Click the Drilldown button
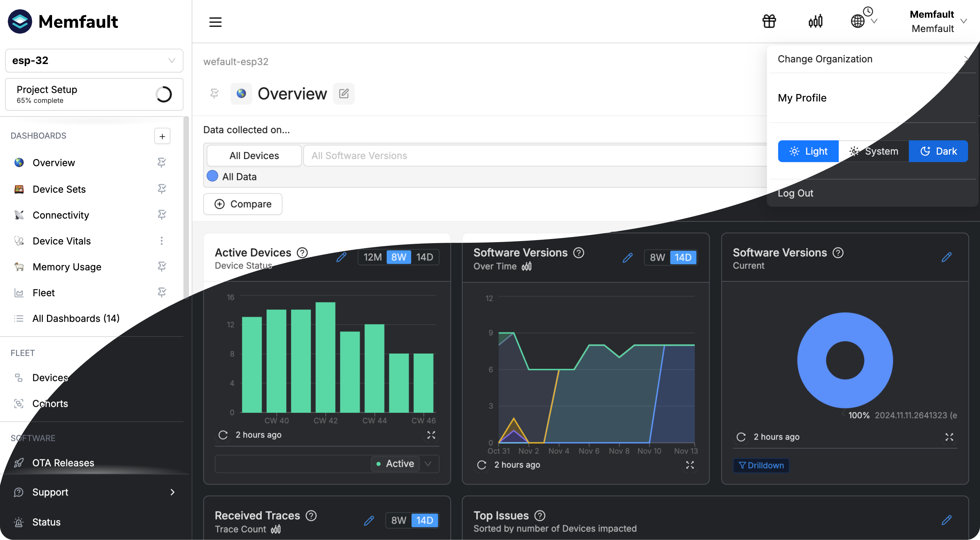 [x=761, y=465]
